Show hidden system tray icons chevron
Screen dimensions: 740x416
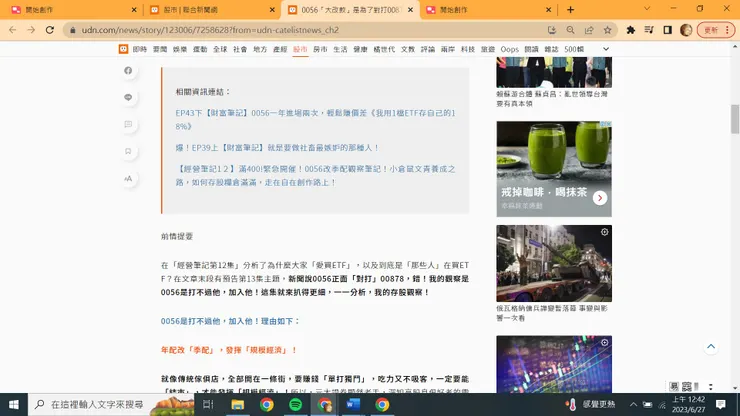coord(633,405)
